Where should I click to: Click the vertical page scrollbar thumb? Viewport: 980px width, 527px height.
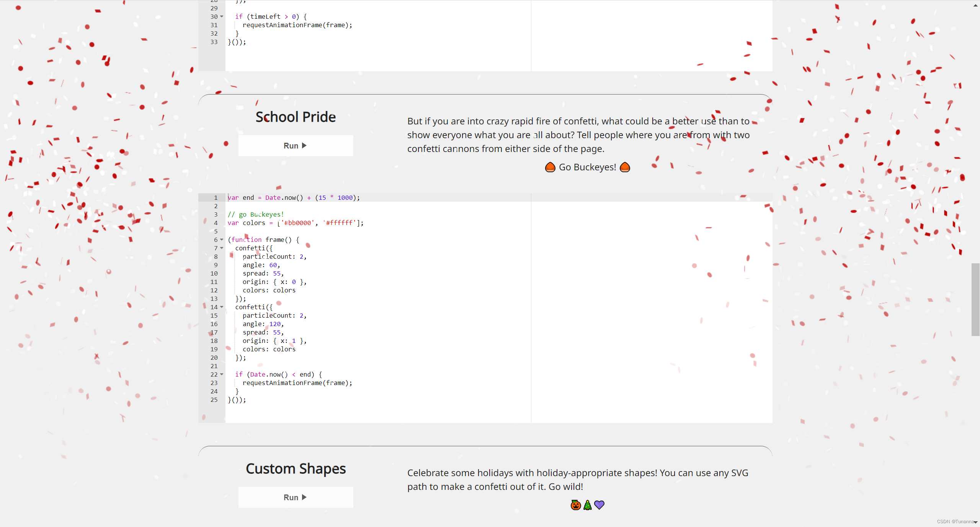click(975, 299)
